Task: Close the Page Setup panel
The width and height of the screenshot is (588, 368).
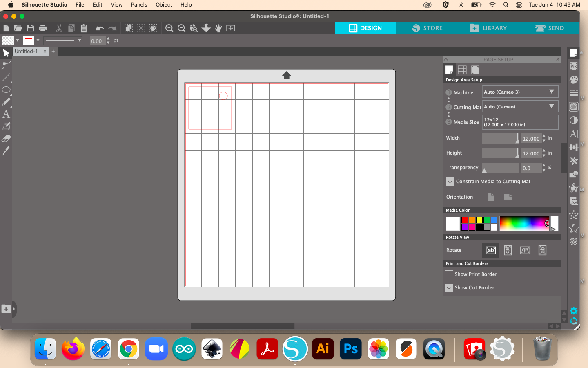Action: point(558,60)
